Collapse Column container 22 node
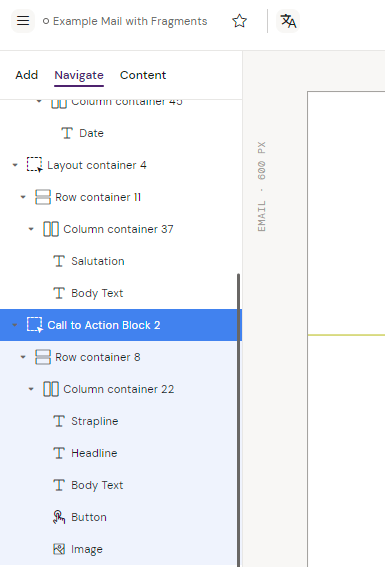 pos(31,389)
